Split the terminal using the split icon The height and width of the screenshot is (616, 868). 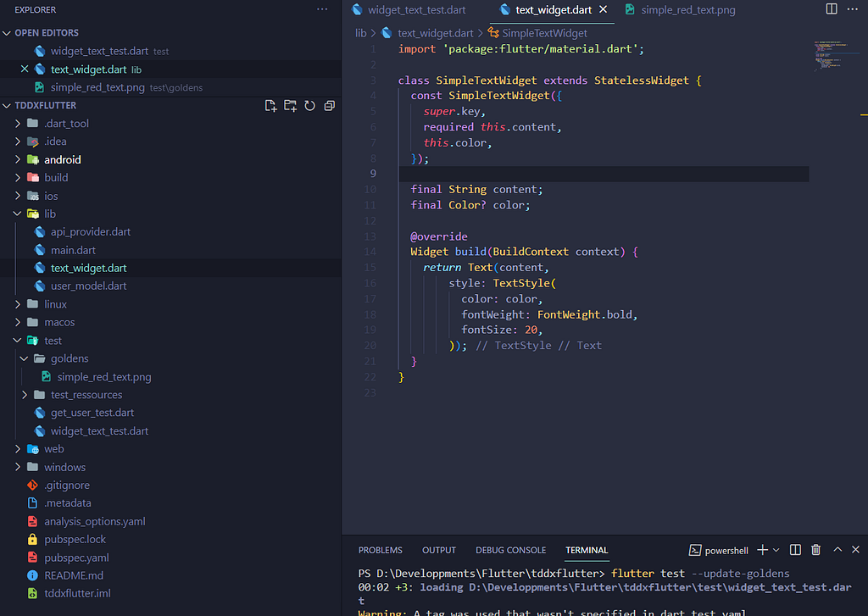click(795, 550)
